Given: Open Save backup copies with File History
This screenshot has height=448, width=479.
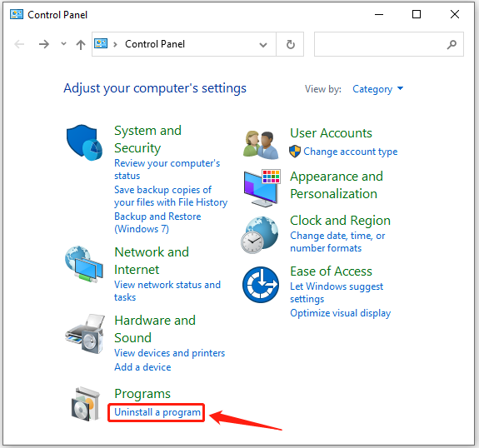Looking at the screenshot, I should pyautogui.click(x=171, y=196).
